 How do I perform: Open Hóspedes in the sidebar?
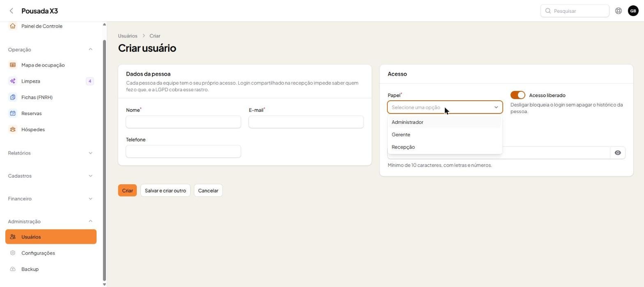coord(51,130)
